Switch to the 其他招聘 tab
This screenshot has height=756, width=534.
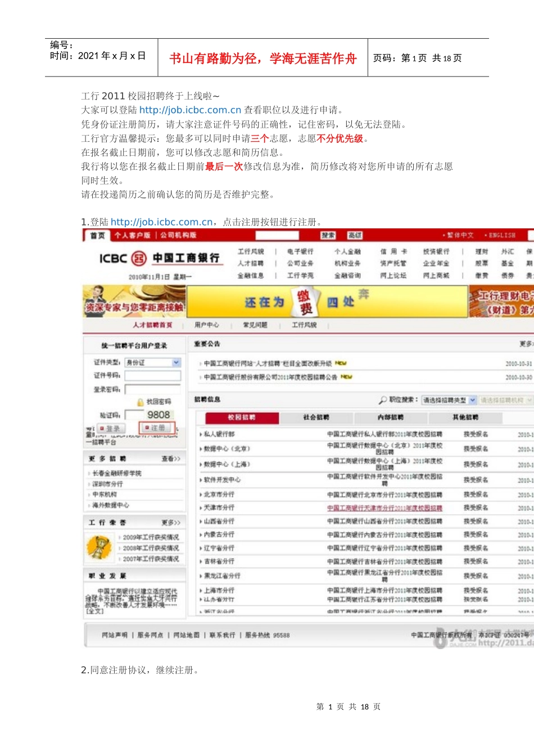[x=465, y=417]
